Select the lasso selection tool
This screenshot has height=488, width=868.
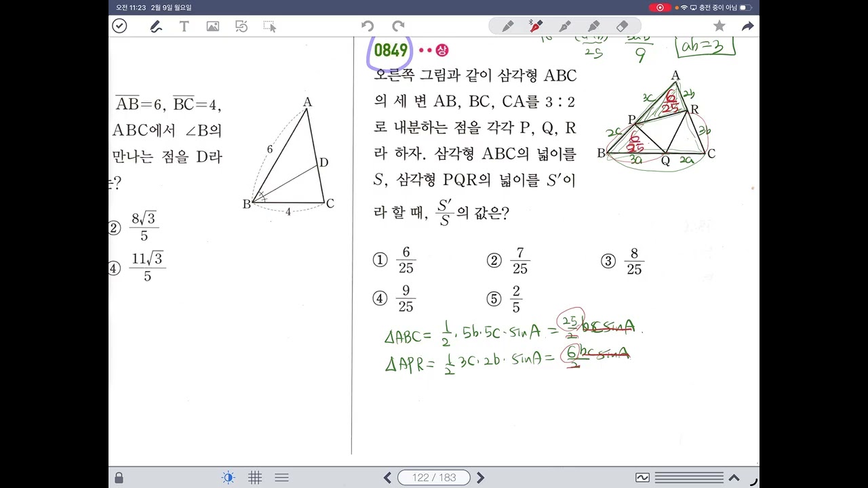tap(270, 26)
